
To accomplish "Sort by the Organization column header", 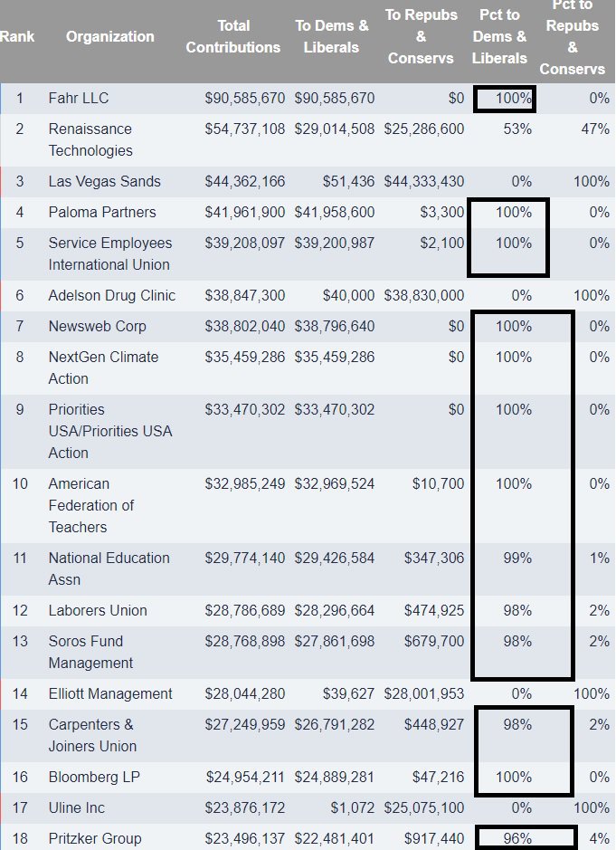I will click(110, 36).
